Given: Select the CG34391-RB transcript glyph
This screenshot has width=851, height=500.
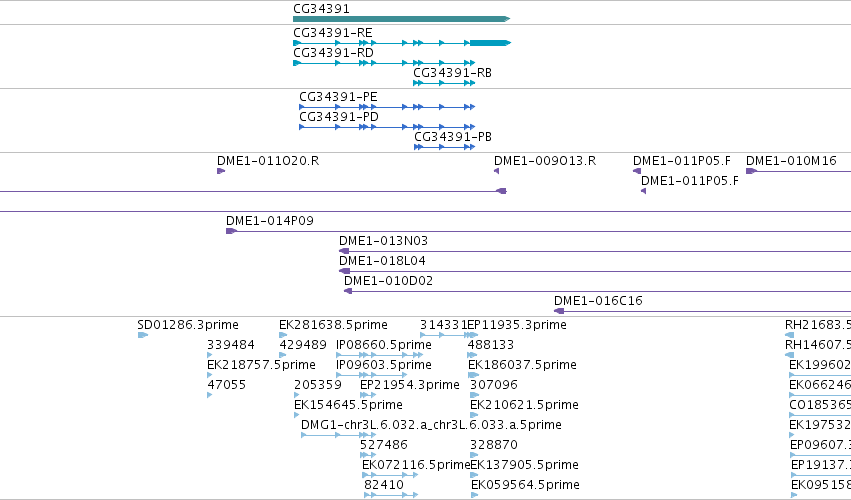Looking at the screenshot, I should (x=444, y=83).
